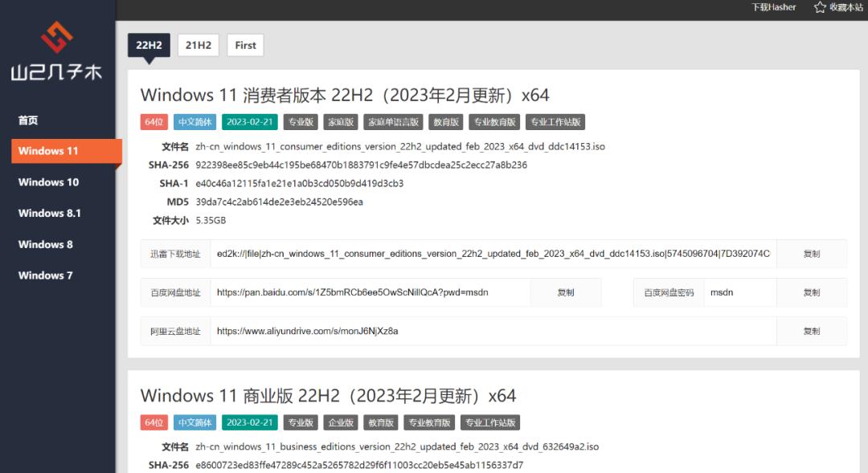
Task: Navigate to 首页 from the sidebar
Action: 28,120
